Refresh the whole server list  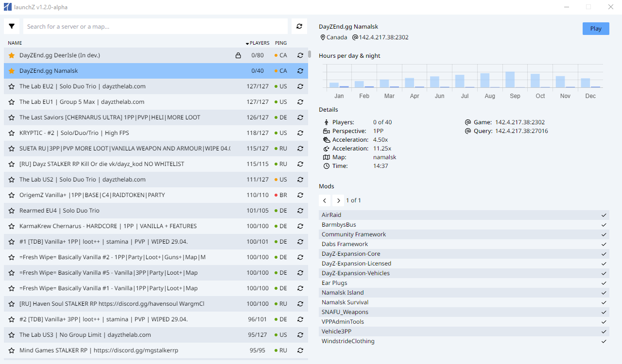tap(299, 26)
